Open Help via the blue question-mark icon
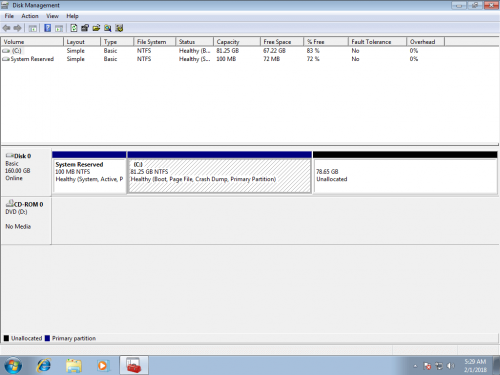 (x=48, y=28)
